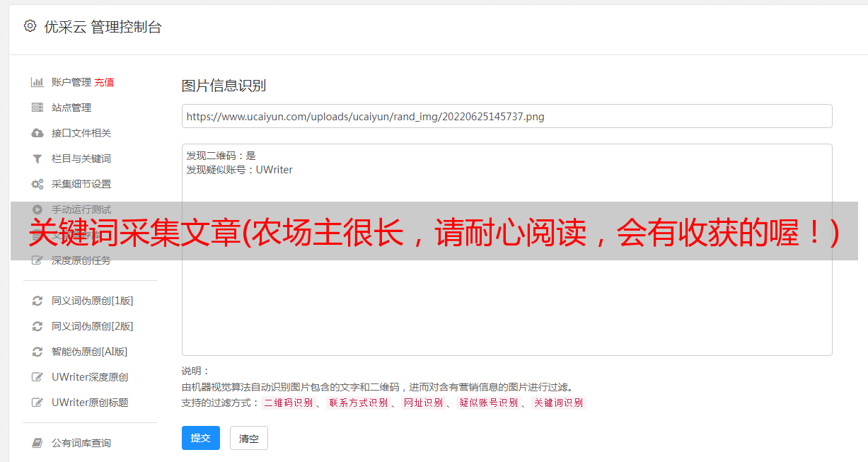Viewport: 868px width, 462px height.
Task: Click the refresh icon for 同义词伪原创[1版]
Action: [37, 301]
